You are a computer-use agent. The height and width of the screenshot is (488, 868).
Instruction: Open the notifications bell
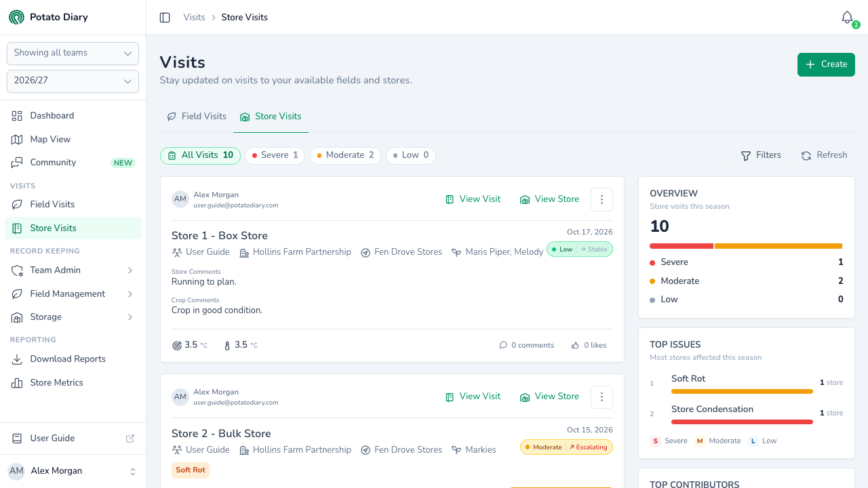(848, 18)
